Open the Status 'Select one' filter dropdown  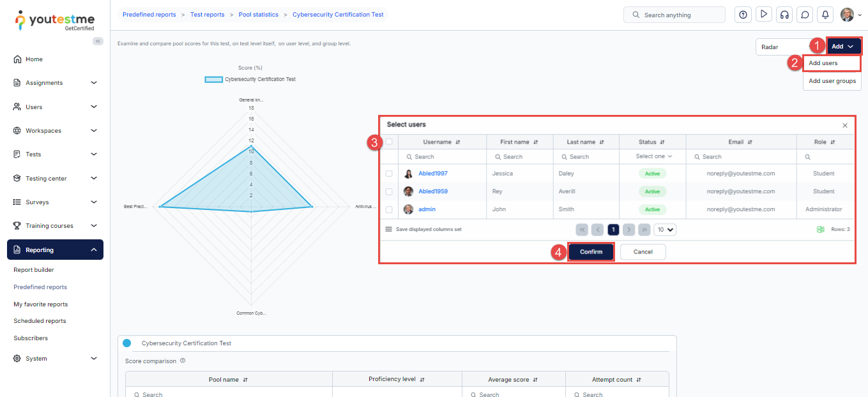(x=653, y=156)
